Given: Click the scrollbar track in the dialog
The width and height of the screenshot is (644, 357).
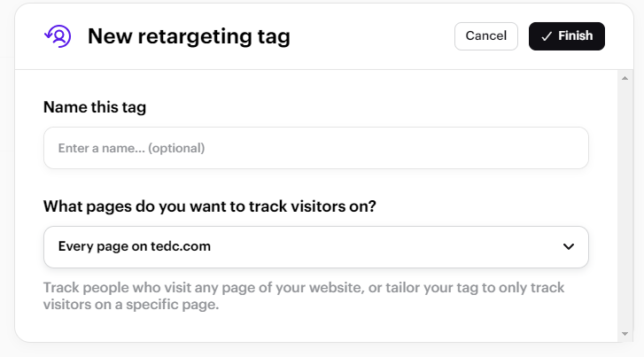Looking at the screenshot, I should click(x=625, y=206).
